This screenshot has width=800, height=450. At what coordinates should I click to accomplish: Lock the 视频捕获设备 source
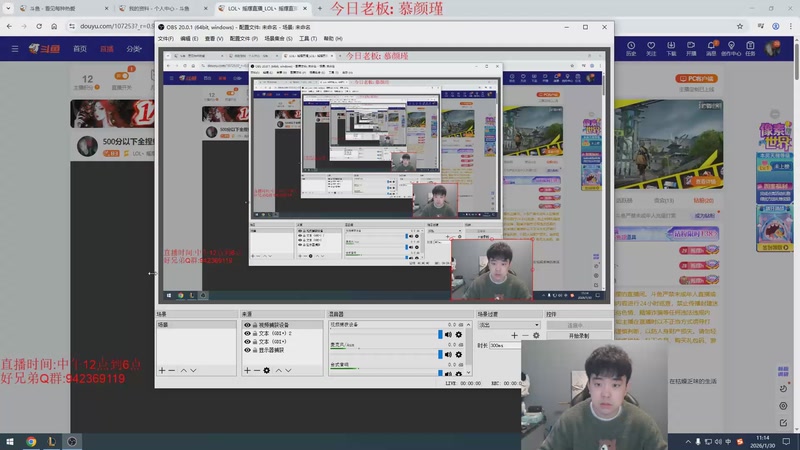(x=255, y=325)
